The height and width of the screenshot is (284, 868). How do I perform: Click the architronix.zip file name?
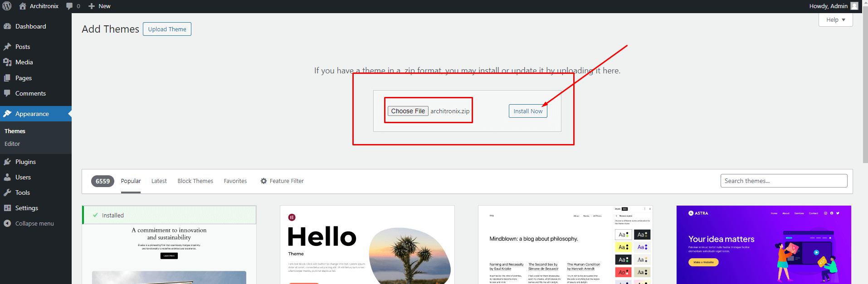point(450,111)
